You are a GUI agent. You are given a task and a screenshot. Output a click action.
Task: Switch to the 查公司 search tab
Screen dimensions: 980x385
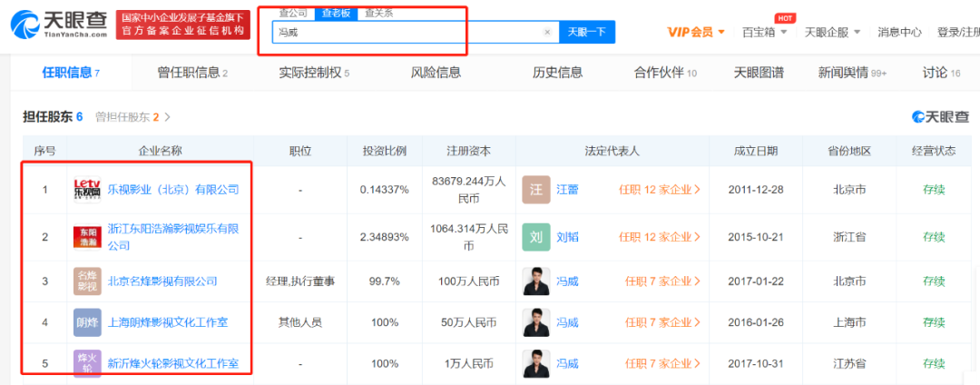pyautogui.click(x=294, y=13)
